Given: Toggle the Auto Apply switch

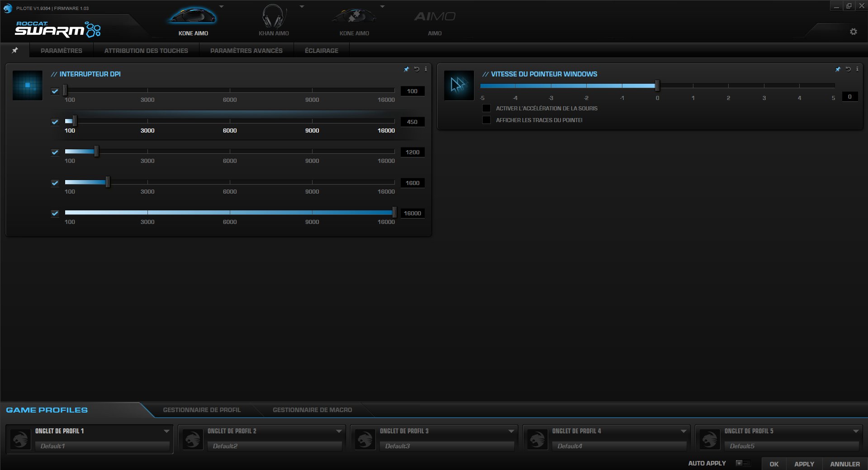Looking at the screenshot, I should point(742,463).
